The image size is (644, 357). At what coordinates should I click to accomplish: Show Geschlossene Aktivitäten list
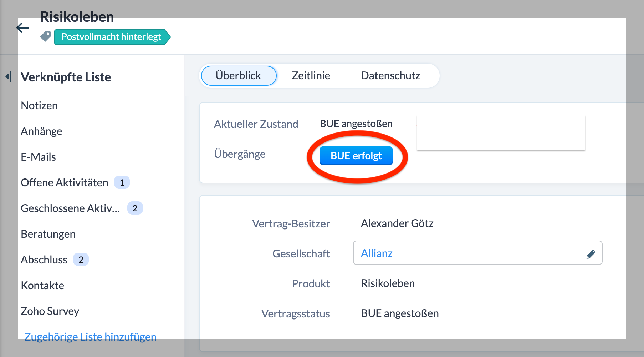[70, 208]
